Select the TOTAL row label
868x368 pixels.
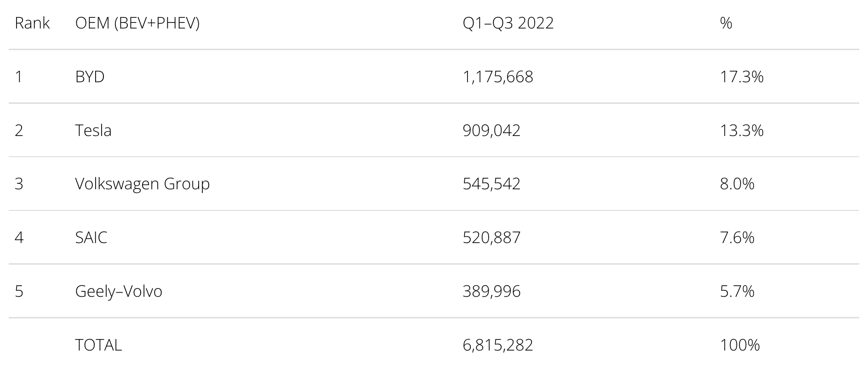coord(98,345)
